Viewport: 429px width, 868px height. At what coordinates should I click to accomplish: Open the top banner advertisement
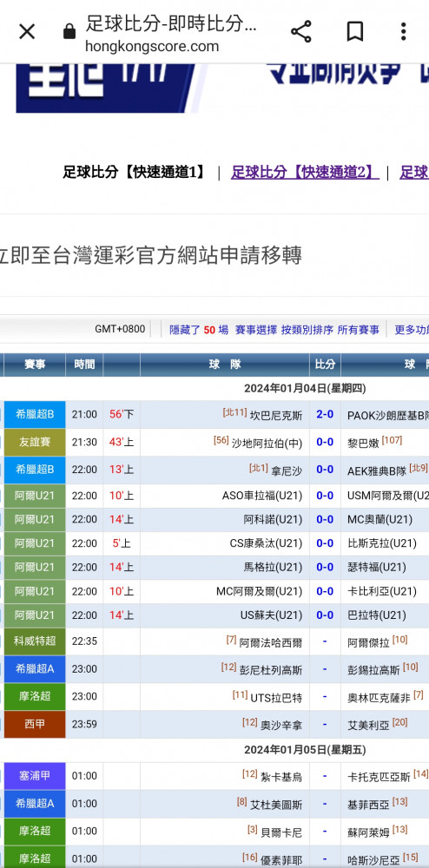222,89
